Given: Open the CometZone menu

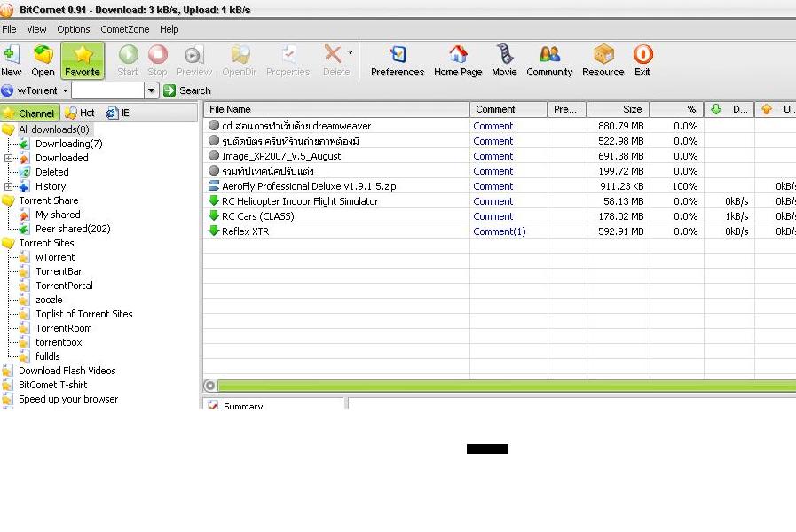Looking at the screenshot, I should pyautogui.click(x=125, y=29).
